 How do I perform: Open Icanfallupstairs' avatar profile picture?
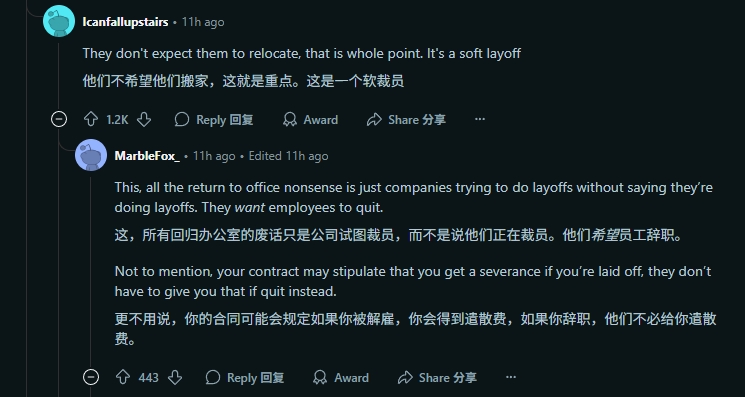pyautogui.click(x=59, y=21)
